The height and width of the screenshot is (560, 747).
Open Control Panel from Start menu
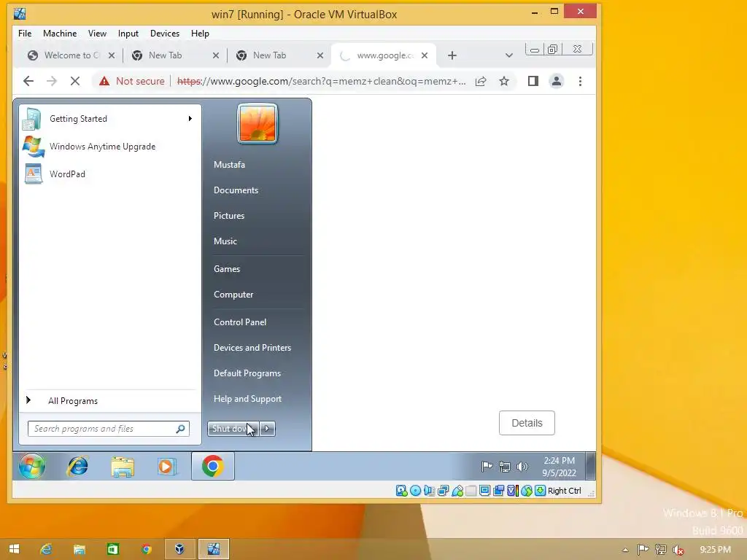(240, 322)
